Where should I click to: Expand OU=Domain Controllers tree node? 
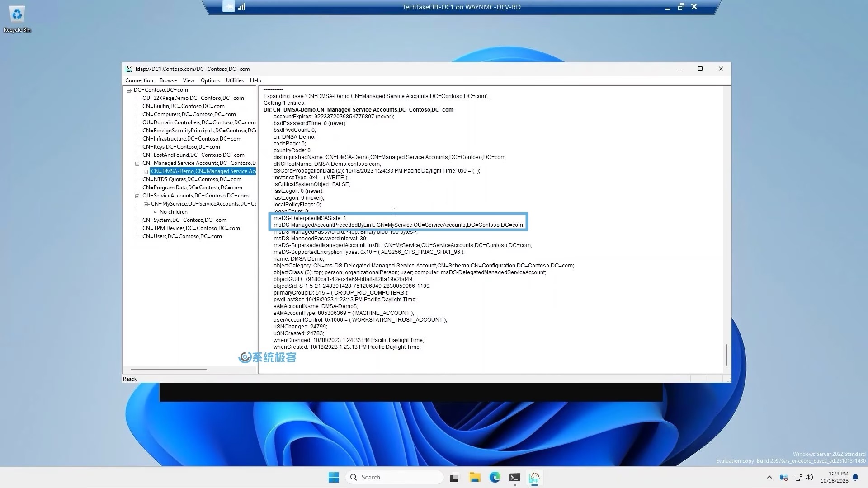click(199, 122)
